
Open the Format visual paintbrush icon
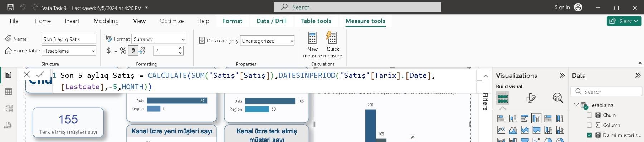531,98
